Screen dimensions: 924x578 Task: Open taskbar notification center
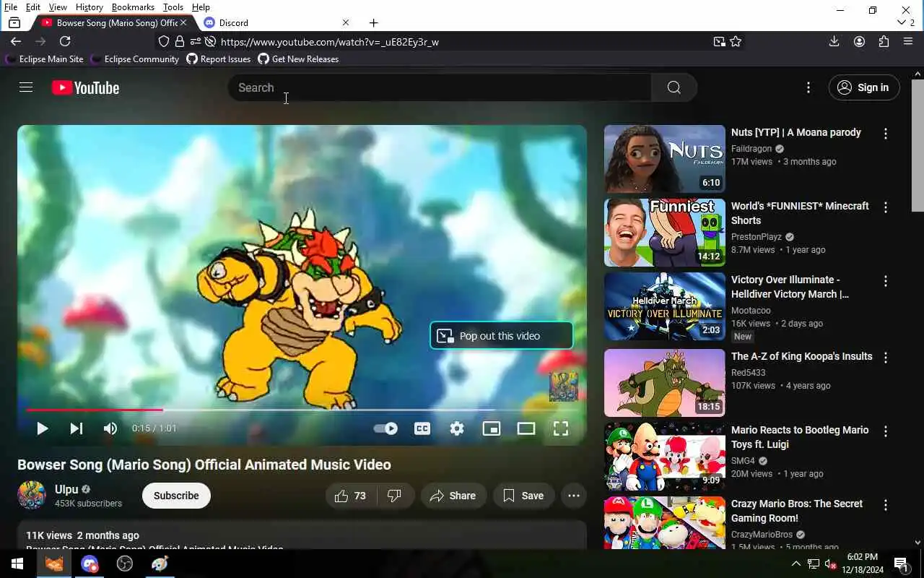[x=902, y=564]
